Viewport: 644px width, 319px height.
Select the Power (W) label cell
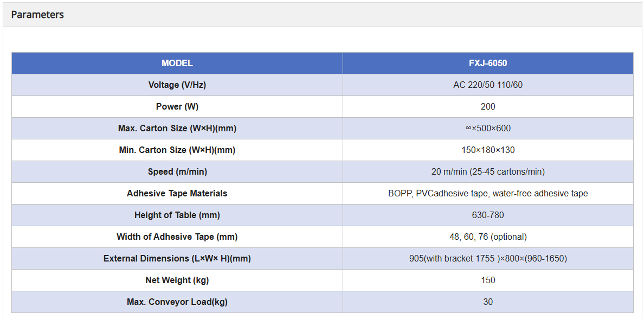click(177, 107)
